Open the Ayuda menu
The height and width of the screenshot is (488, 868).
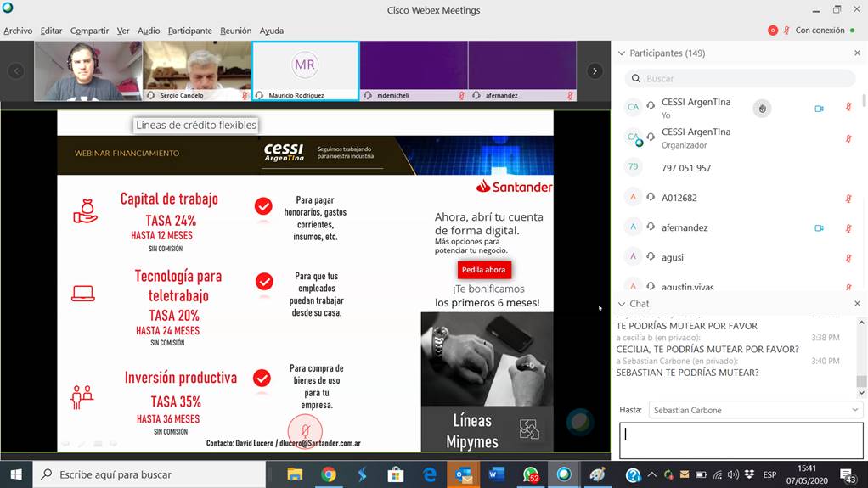click(271, 31)
